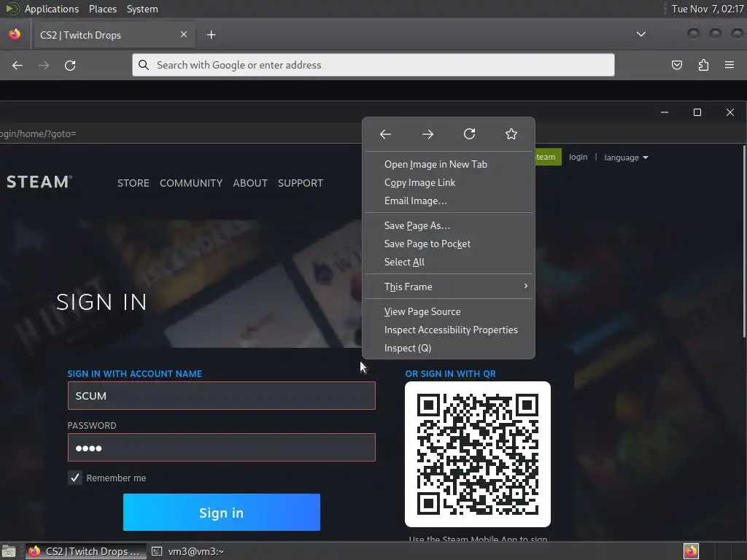Open the System menu
Image resolution: width=747 pixels, height=560 pixels.
[x=142, y=9]
